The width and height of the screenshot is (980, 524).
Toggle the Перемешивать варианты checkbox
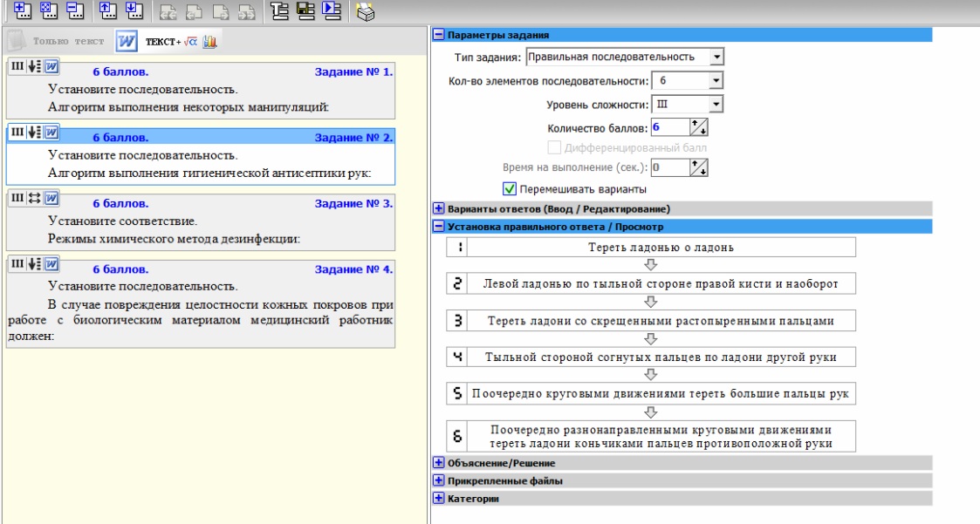click(510, 188)
